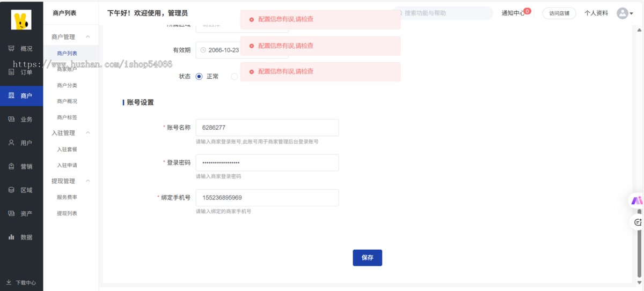The image size is (644, 291).
Task: Click the 有效期 date field
Action: pyautogui.click(x=241, y=50)
